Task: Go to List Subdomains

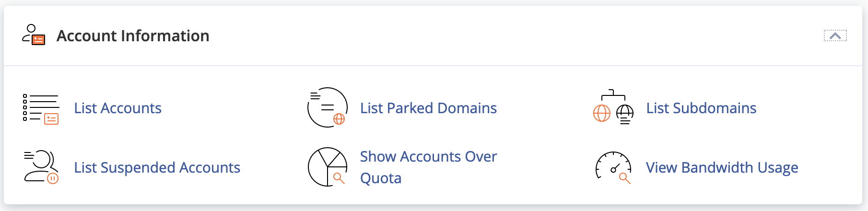Action: pyautogui.click(x=701, y=108)
